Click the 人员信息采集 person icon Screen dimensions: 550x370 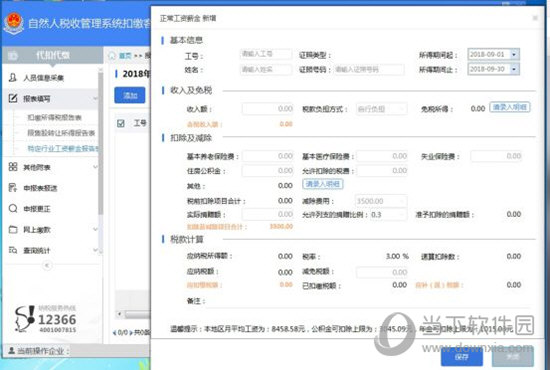click(x=13, y=77)
